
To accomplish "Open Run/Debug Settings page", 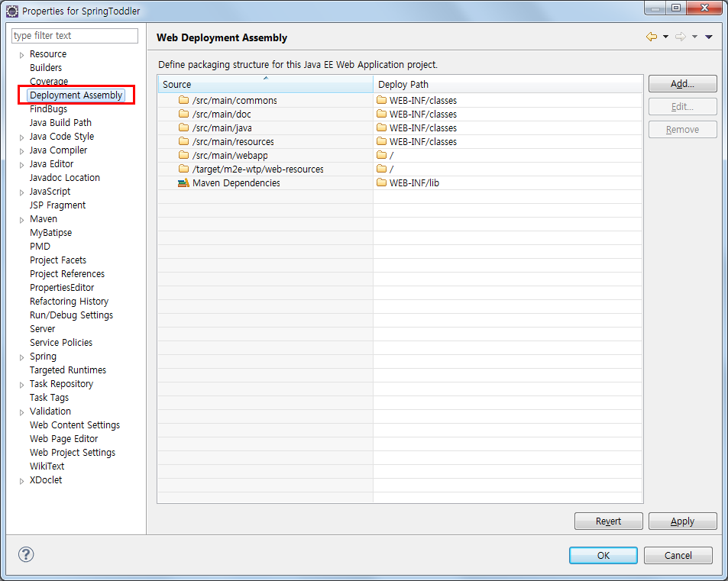I will [72, 315].
